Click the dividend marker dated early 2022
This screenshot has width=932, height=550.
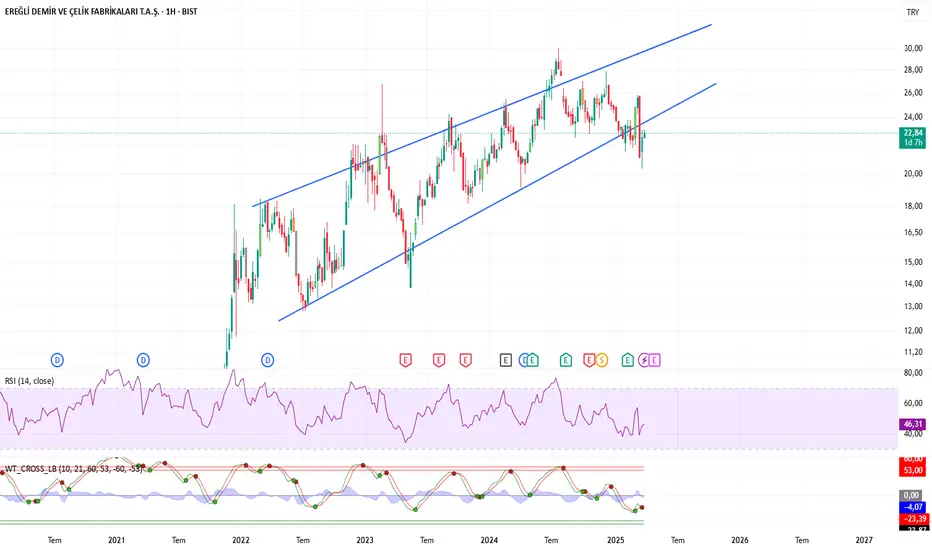pyautogui.click(x=267, y=360)
